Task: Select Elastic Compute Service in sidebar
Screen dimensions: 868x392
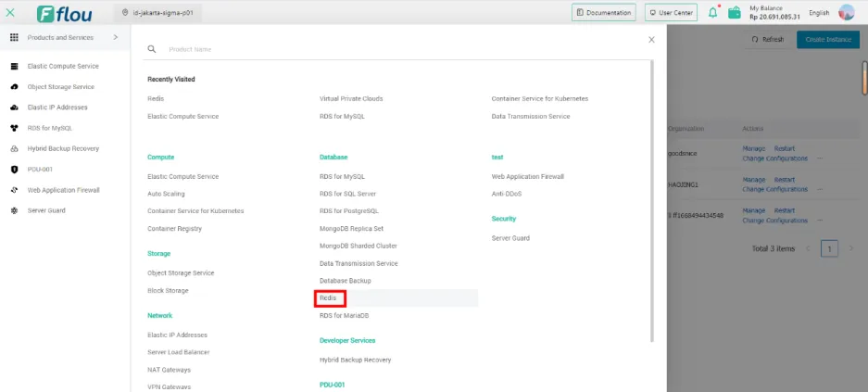Action: point(63,66)
